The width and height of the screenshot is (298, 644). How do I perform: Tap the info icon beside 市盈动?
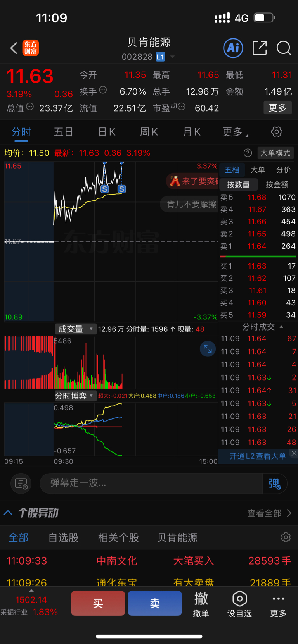[181, 107]
